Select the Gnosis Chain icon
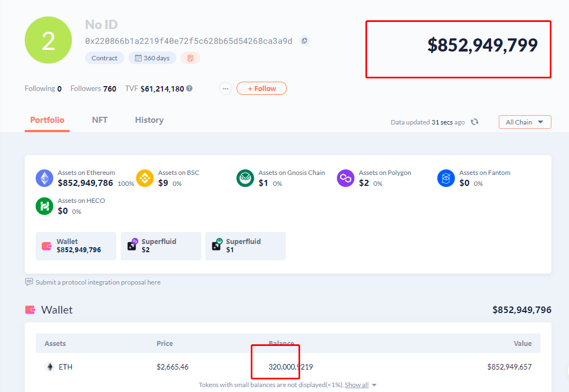 tap(245, 178)
